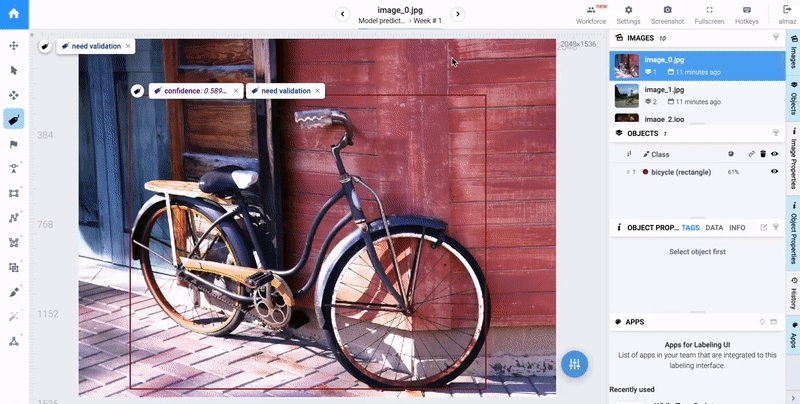Open the Hotkeys panel
The width and height of the screenshot is (800, 404).
point(746,15)
